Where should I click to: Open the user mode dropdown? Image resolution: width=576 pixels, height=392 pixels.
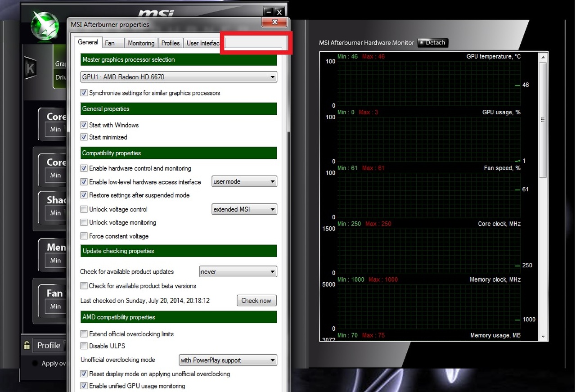click(244, 182)
